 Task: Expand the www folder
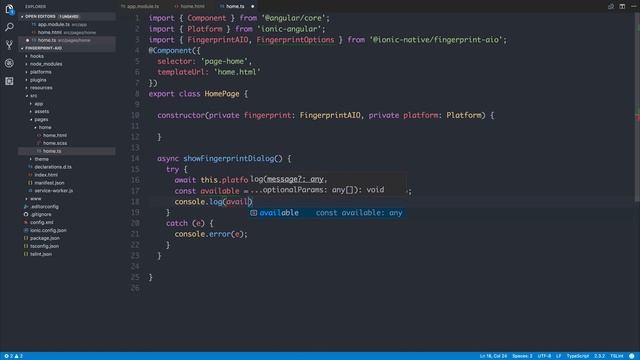pos(36,199)
